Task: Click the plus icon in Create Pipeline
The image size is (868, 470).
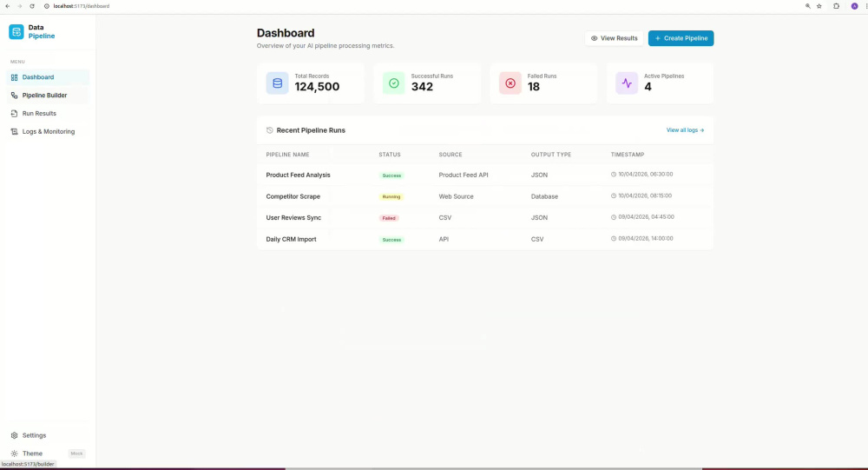Action: coord(658,38)
